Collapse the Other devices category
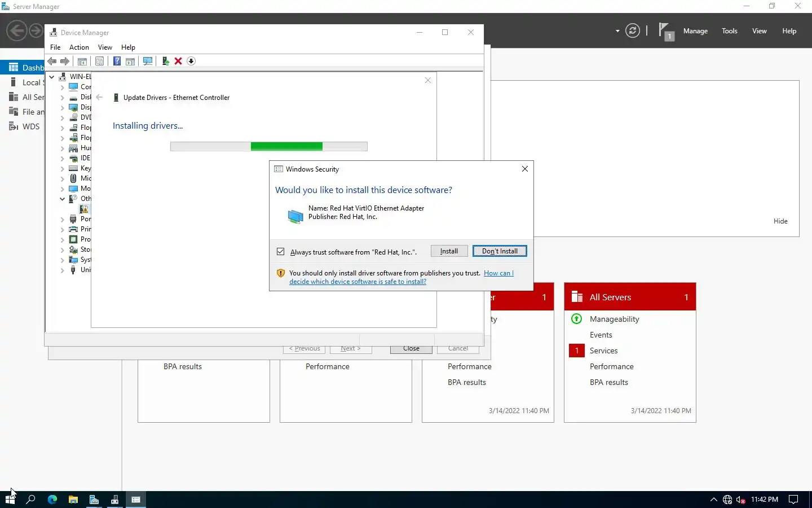812x508 pixels. pos(63,199)
